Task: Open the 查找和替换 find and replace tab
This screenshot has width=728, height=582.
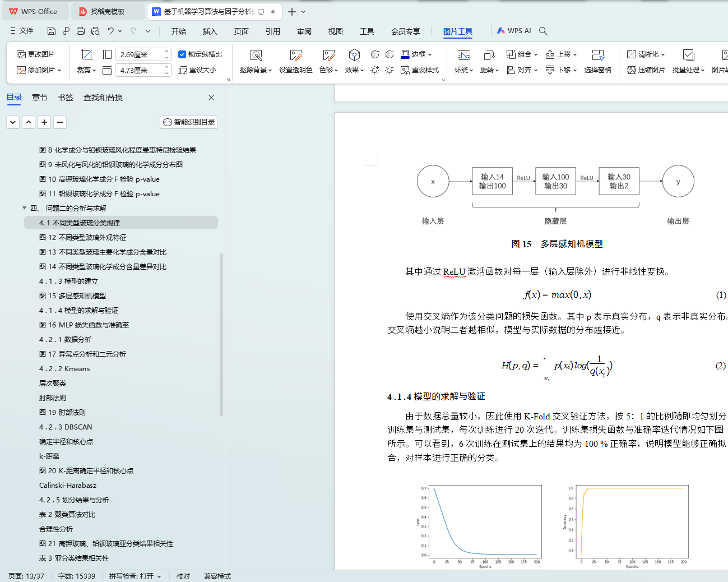Action: (x=103, y=98)
